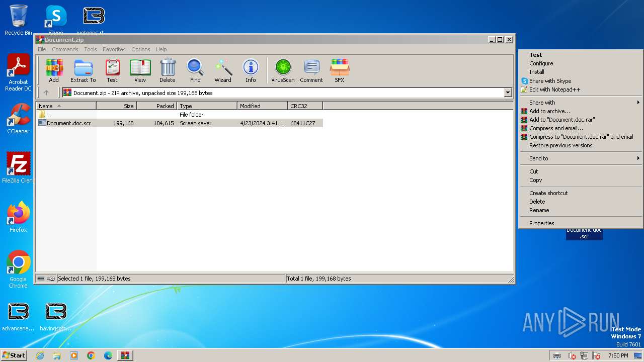
Task: Choose Copy in the context menu
Action: click(x=581, y=180)
